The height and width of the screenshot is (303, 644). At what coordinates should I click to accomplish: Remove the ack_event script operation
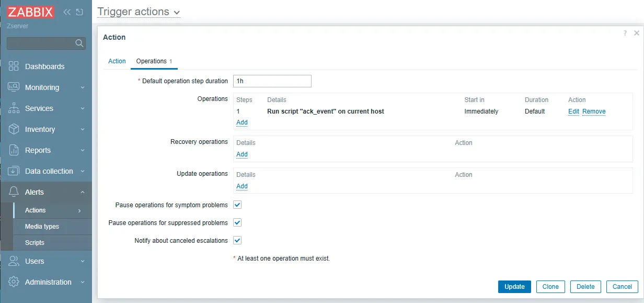point(594,111)
